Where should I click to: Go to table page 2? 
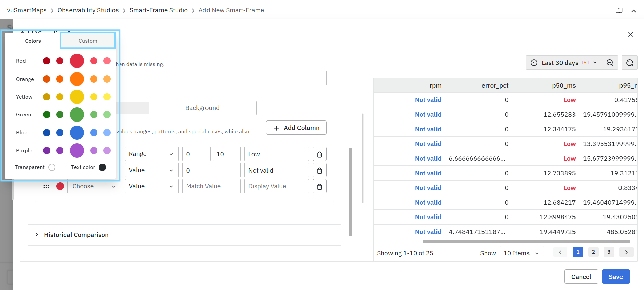593,252
